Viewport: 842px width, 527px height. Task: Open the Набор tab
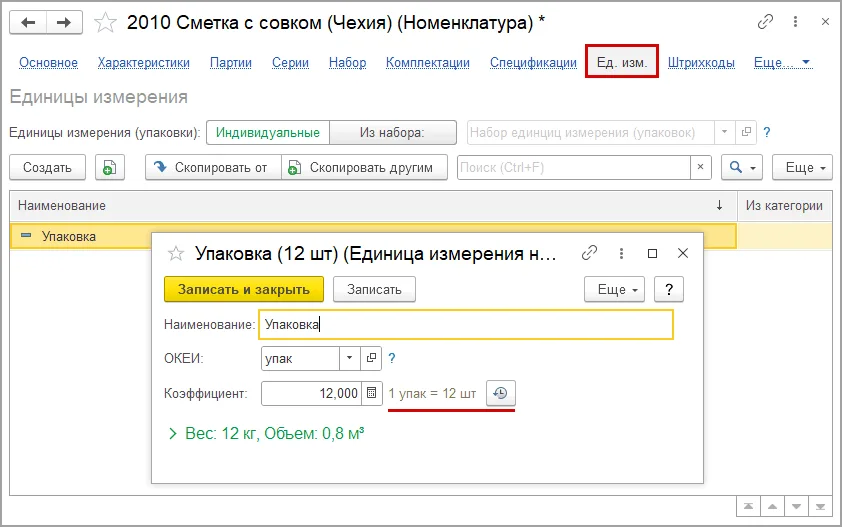point(347,63)
